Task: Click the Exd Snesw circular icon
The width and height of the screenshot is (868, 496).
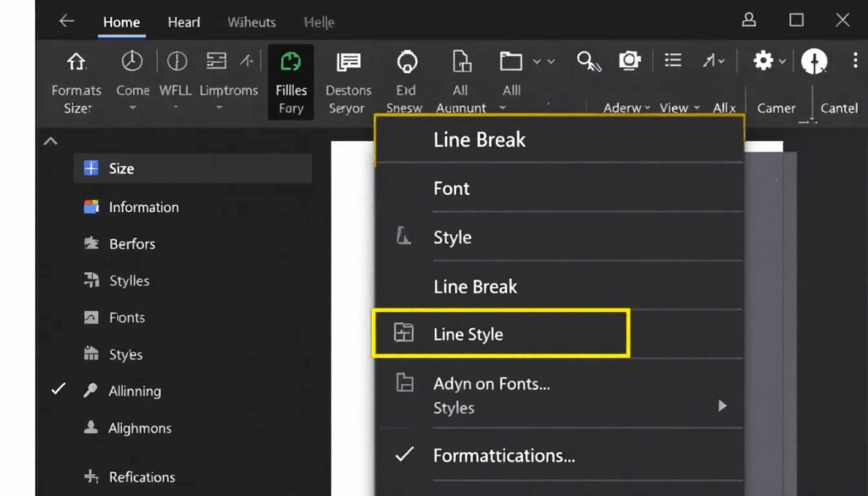Action: pos(407,61)
